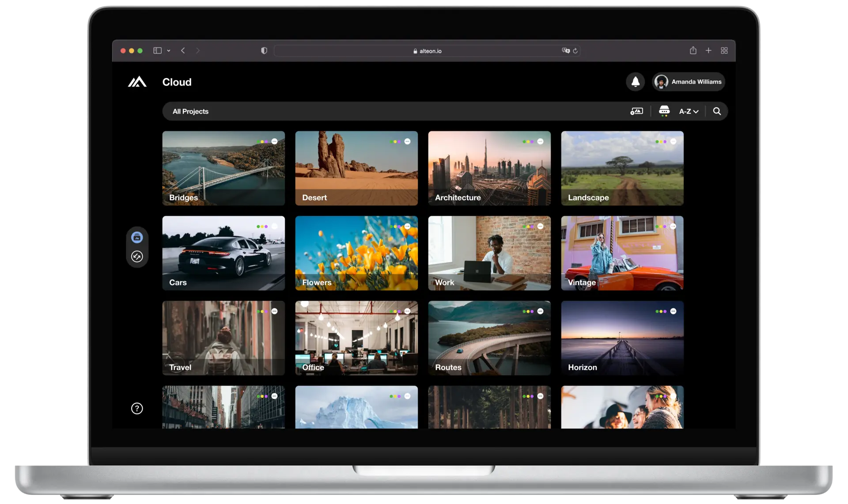Toggle the Safari privacy shield icon
This screenshot has width=848, height=504.
pos(264,50)
